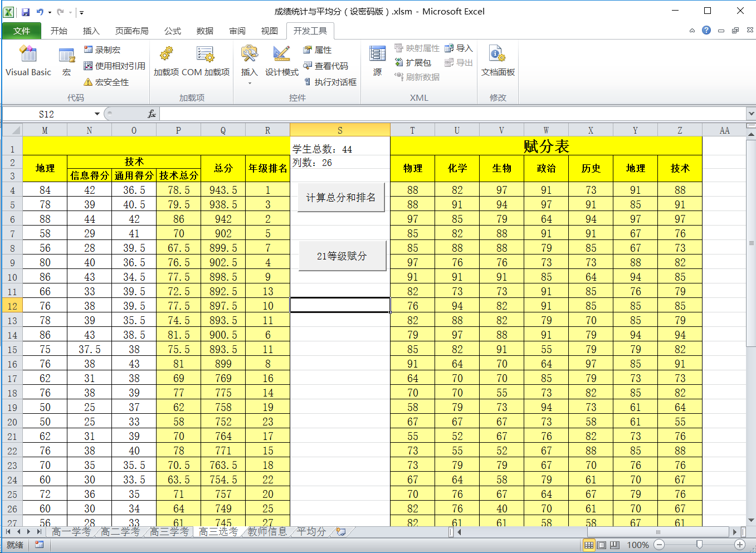Screen dimensions: 756x553
Task: Toggle Design Mode (设计模式)
Action: point(281,61)
